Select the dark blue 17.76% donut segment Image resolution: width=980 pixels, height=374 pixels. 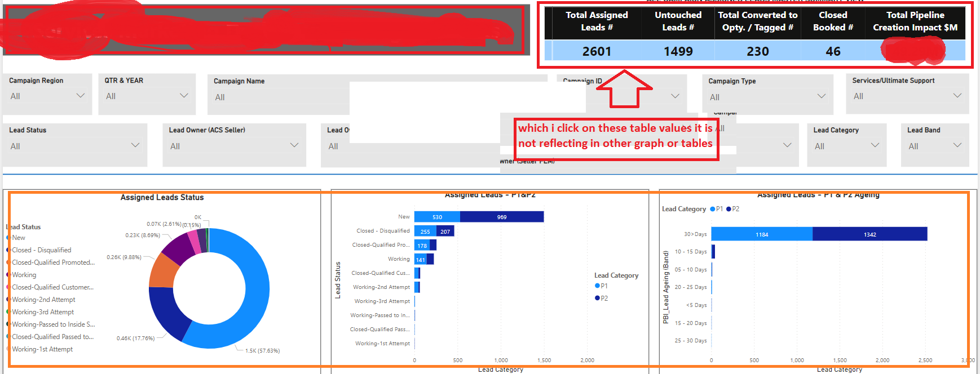click(x=167, y=313)
